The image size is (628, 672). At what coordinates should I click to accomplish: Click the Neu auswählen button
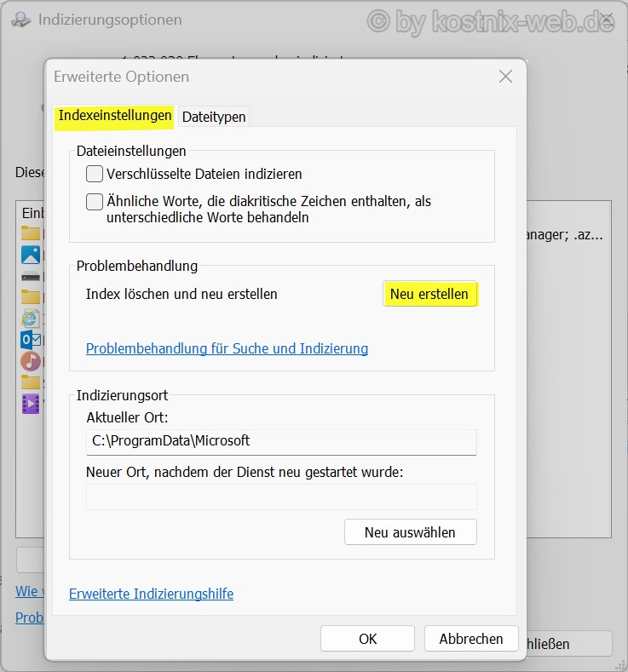[x=410, y=531]
